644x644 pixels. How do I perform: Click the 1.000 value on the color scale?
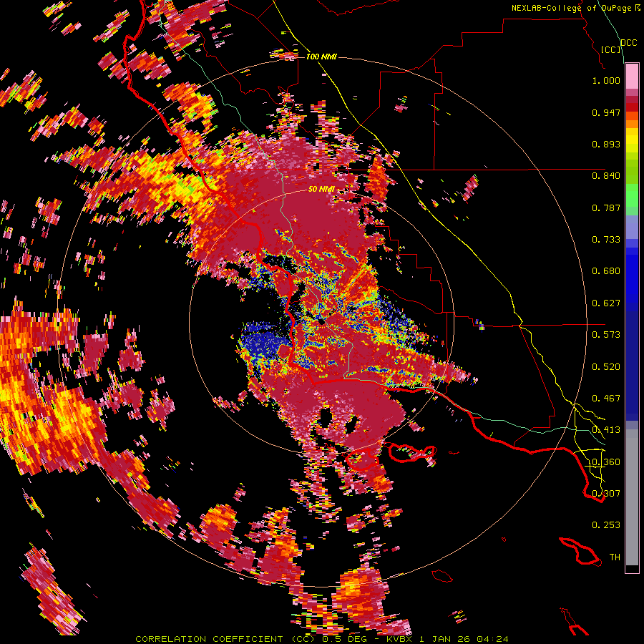(x=606, y=80)
